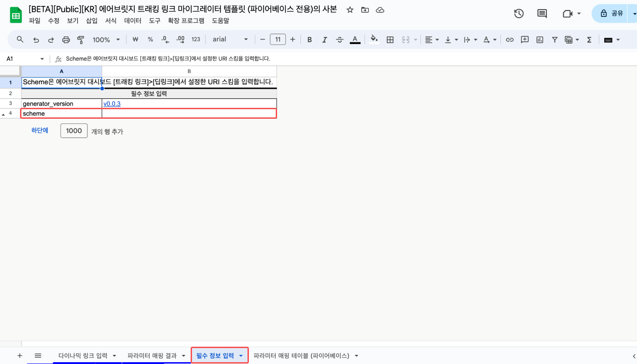Image resolution: width=637 pixels, height=364 pixels.
Task: Open the 파일 menu
Action: [x=35, y=20]
